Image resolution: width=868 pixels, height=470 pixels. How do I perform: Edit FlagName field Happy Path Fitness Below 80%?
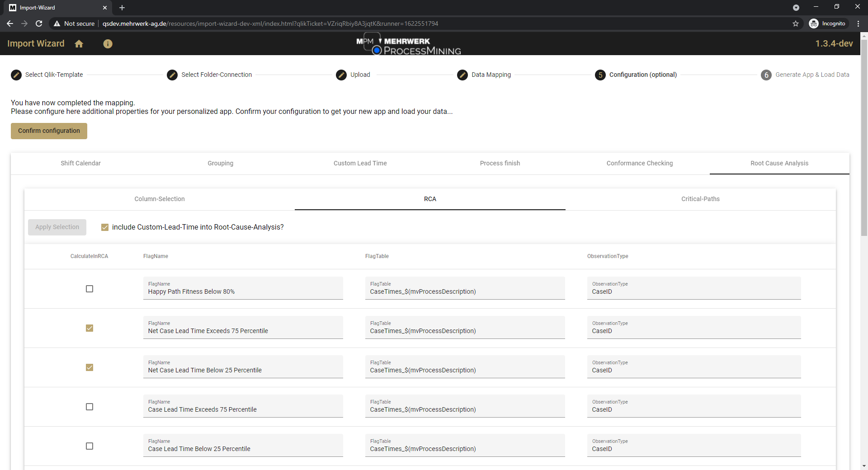[243, 288]
